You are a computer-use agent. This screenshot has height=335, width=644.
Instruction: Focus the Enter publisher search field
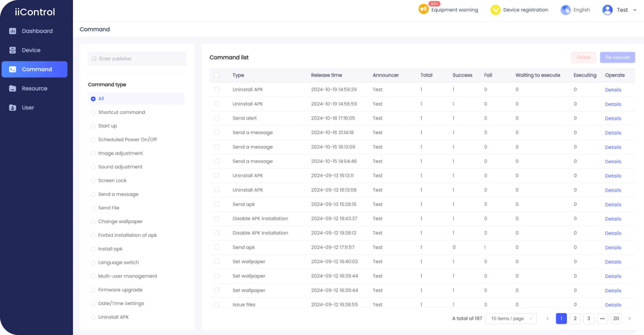click(x=137, y=59)
